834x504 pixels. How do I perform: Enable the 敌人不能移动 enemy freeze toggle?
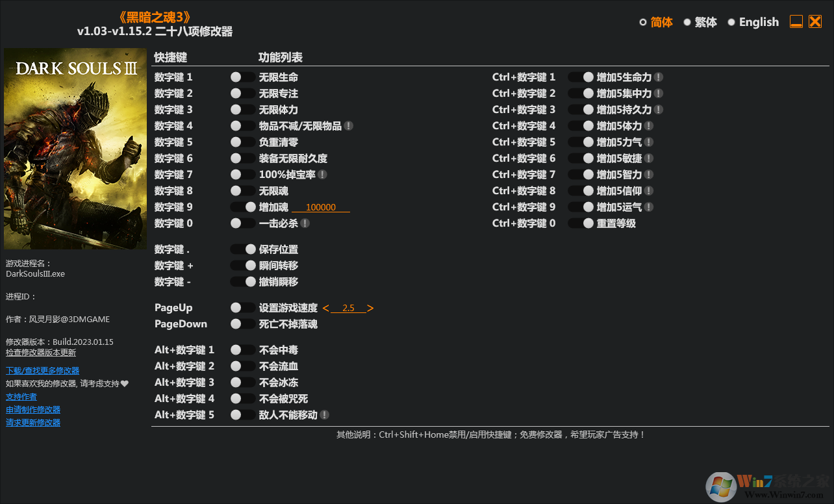[x=242, y=414]
